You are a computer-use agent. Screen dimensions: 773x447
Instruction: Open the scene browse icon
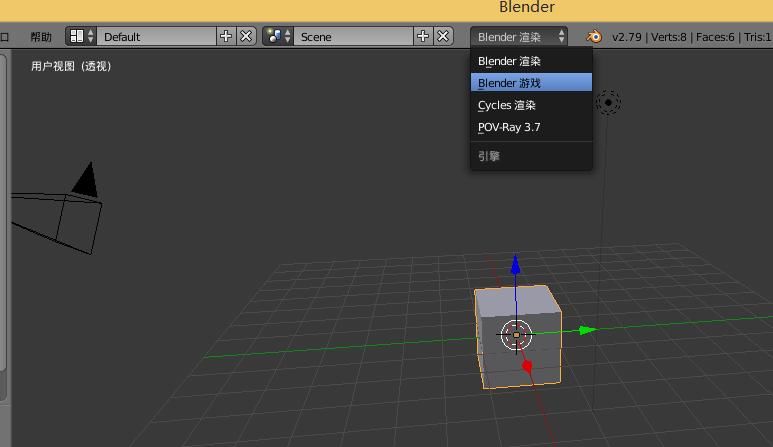coord(278,36)
